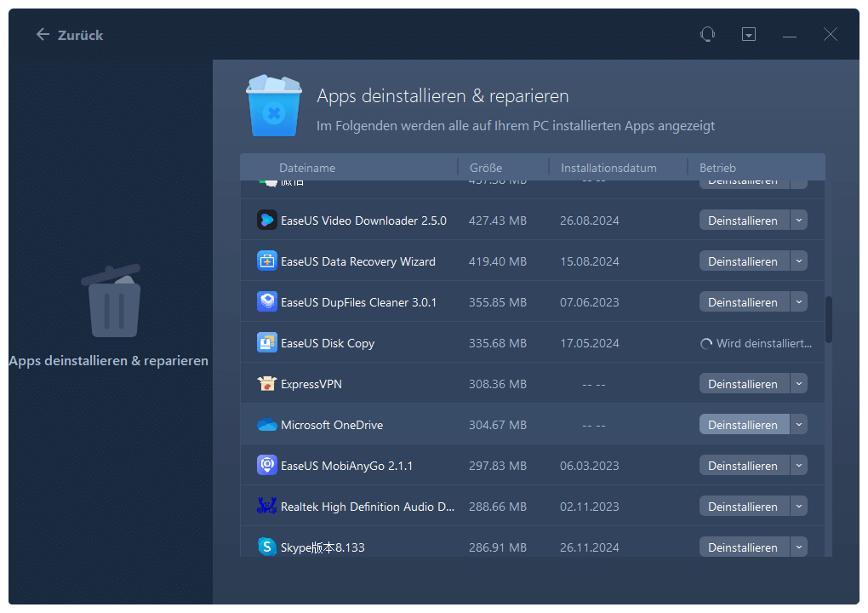Click the ExpressVPN app icon
The width and height of the screenshot is (868, 613).
[x=267, y=384]
